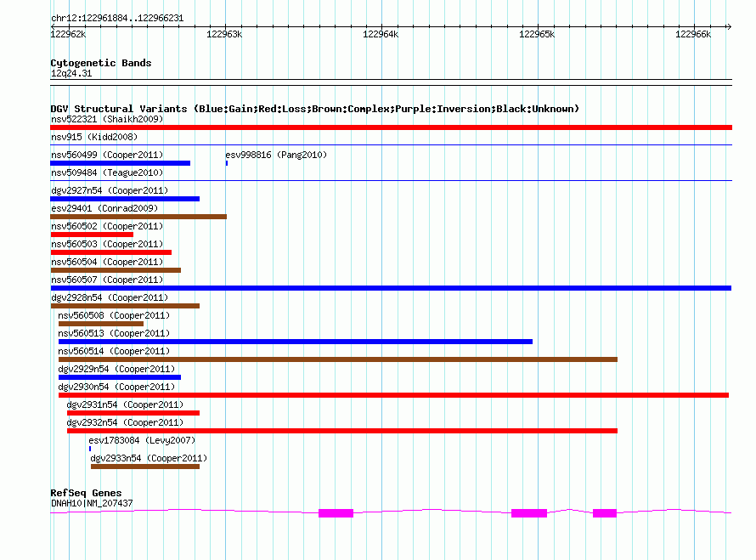756x560 pixels.
Task: Click the nsv560507 (Cooper2011) long blue bar
Action: (391, 288)
